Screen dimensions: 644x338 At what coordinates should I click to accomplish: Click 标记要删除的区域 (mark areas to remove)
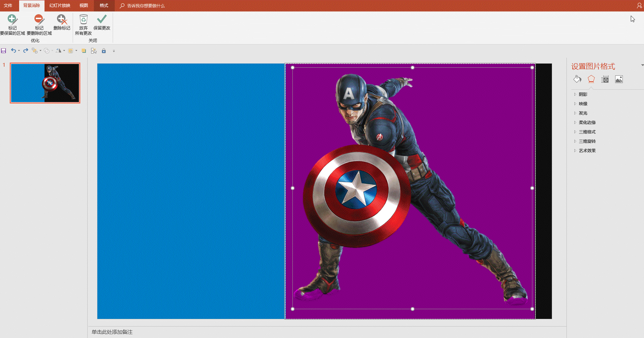(x=39, y=25)
